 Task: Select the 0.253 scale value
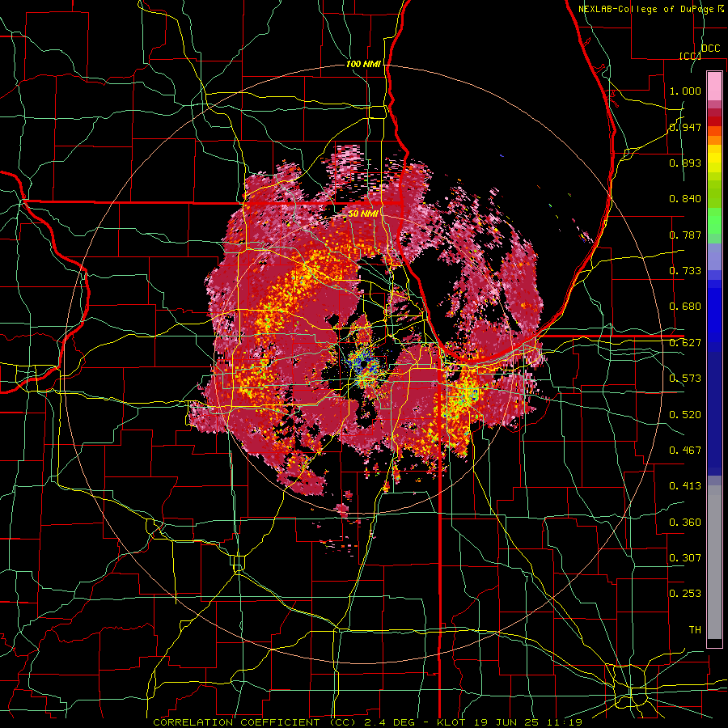pyautogui.click(x=685, y=594)
